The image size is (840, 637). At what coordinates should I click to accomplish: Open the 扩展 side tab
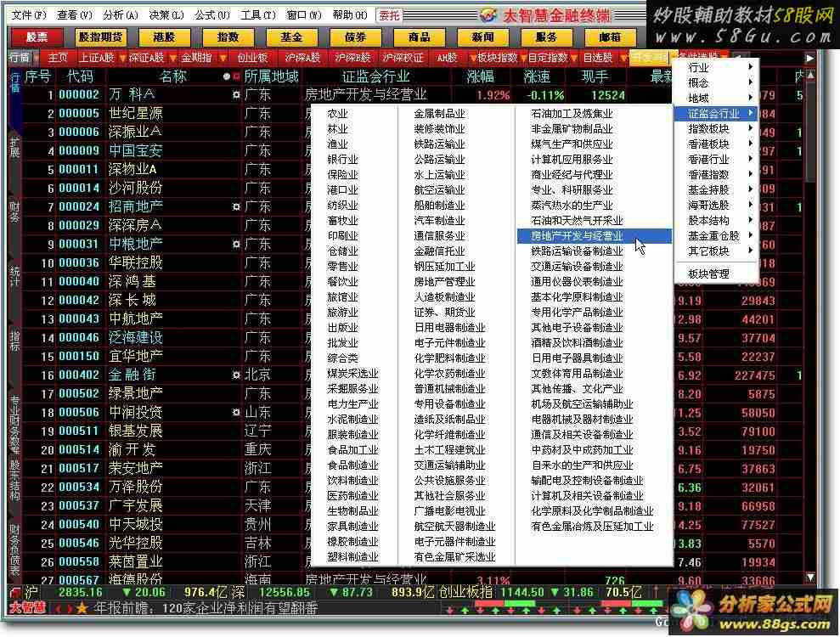coord(15,147)
